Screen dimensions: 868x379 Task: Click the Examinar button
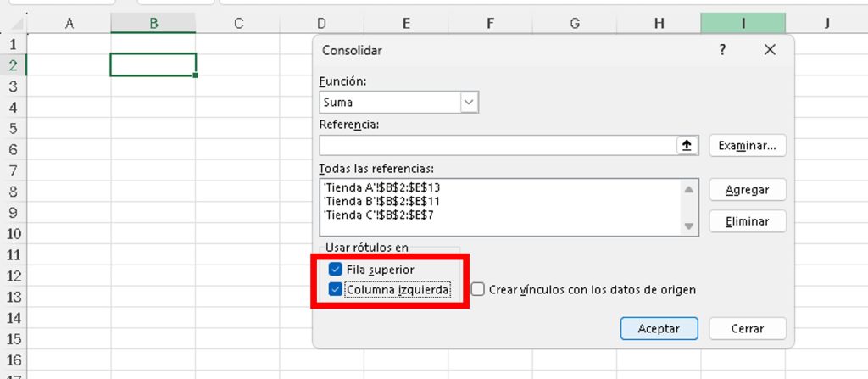(x=747, y=146)
